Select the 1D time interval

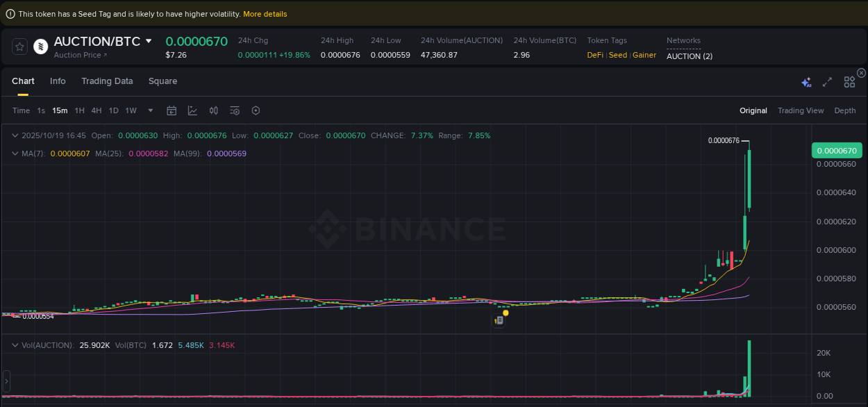(113, 110)
